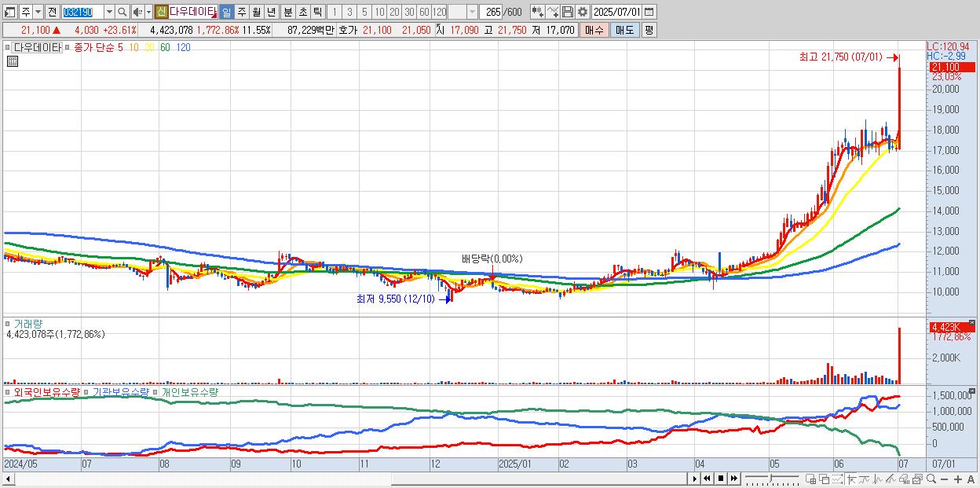The height and width of the screenshot is (488, 980).
Task: Click the small icon atop the volume panel's right axis
Action: (971, 322)
